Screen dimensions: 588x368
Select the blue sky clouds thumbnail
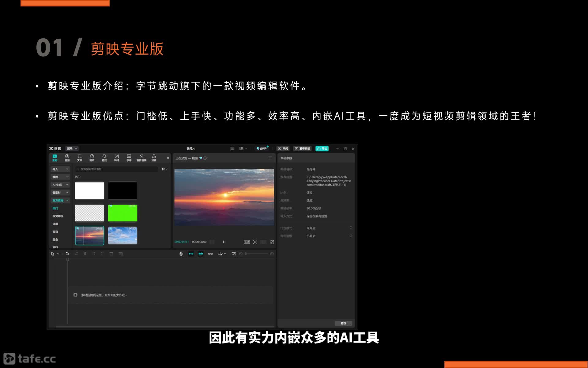pos(123,236)
